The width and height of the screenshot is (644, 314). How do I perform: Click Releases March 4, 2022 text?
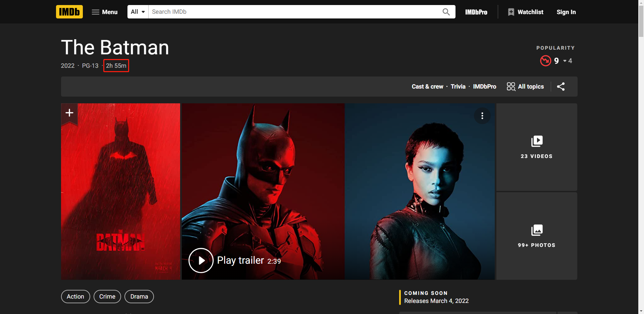click(436, 301)
